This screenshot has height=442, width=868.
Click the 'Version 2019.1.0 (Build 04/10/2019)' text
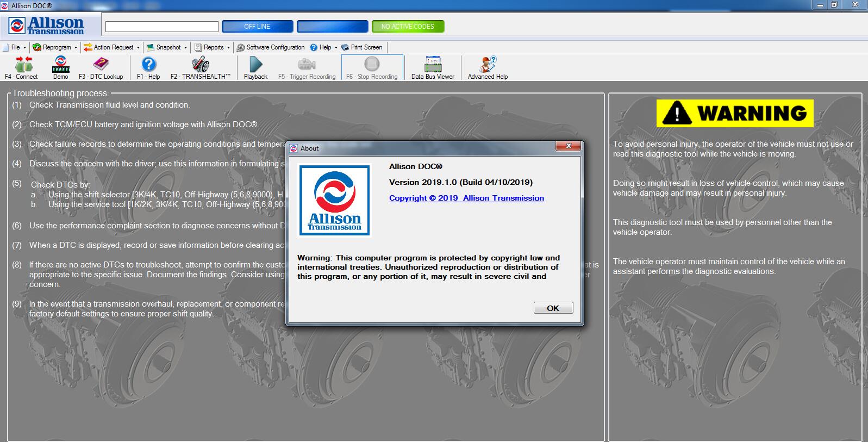point(461,182)
